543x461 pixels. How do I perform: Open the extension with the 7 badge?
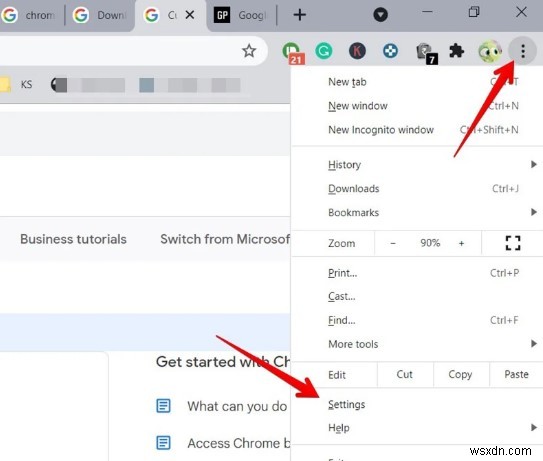426,53
